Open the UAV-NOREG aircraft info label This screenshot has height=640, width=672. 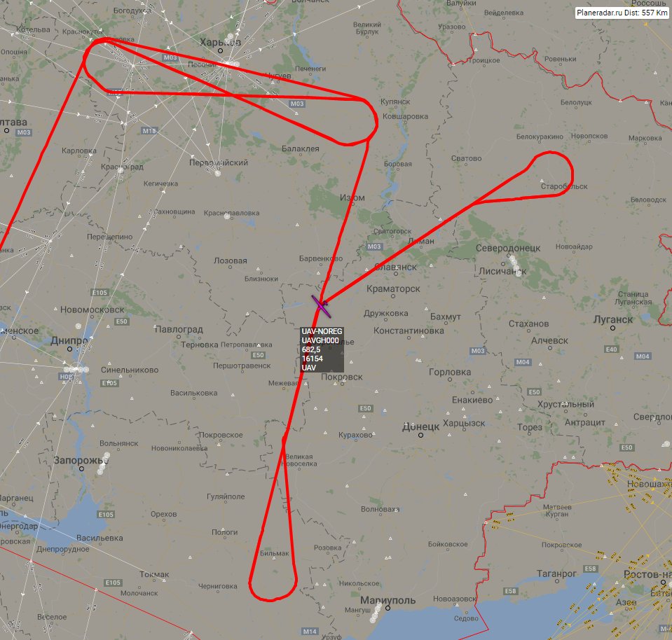[322, 349]
